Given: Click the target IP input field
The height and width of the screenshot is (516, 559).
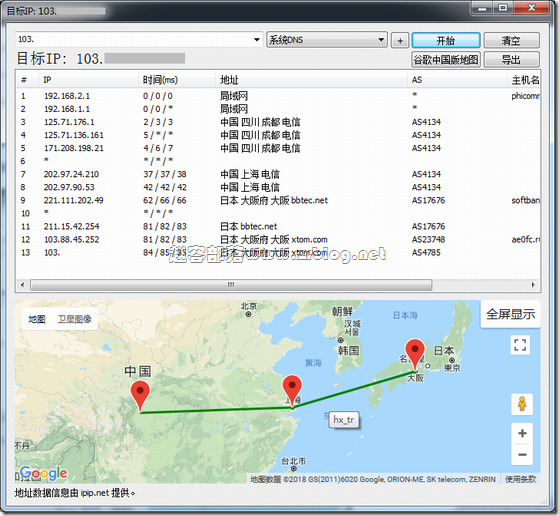Looking at the screenshot, I should [x=139, y=40].
